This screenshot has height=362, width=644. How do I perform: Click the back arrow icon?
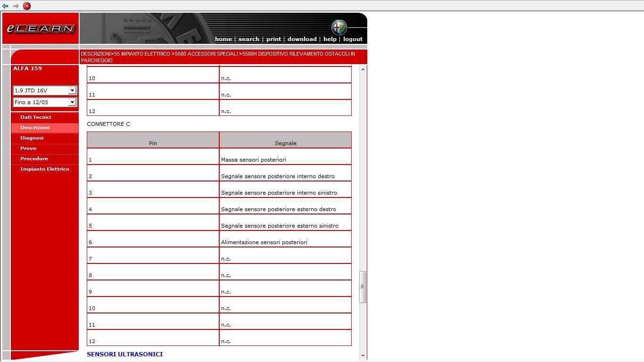point(5,6)
